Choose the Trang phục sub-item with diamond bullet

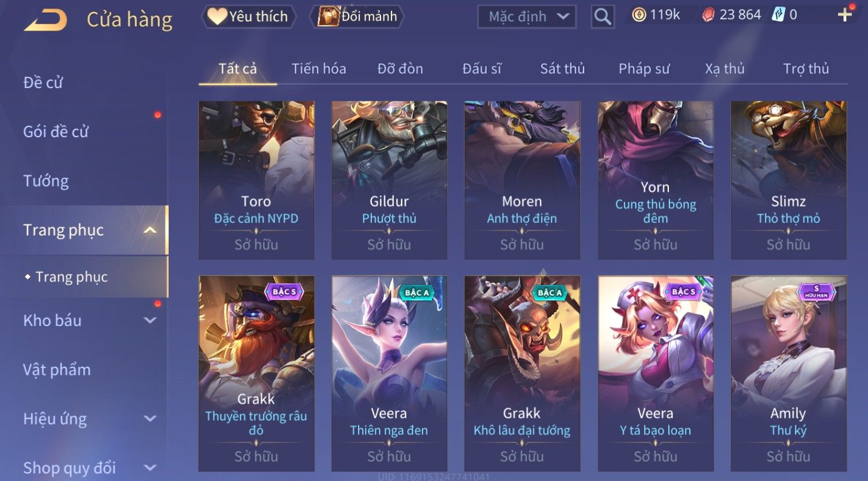point(71,277)
